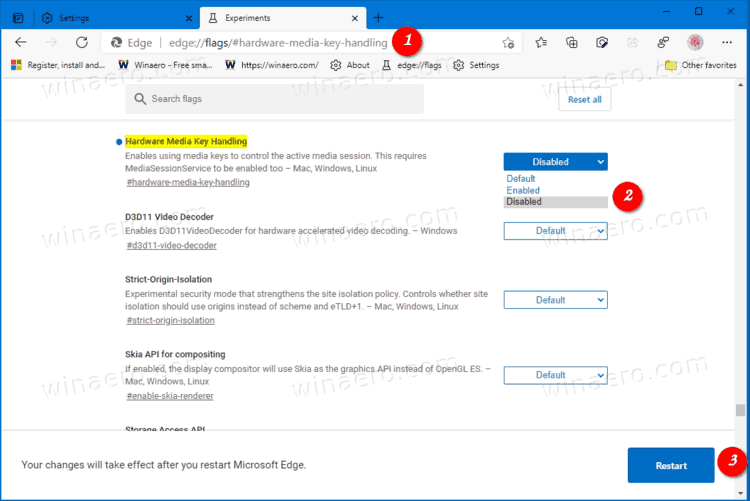Click Strict-Origin-Isolation title
The image size is (750, 501).
click(168, 279)
